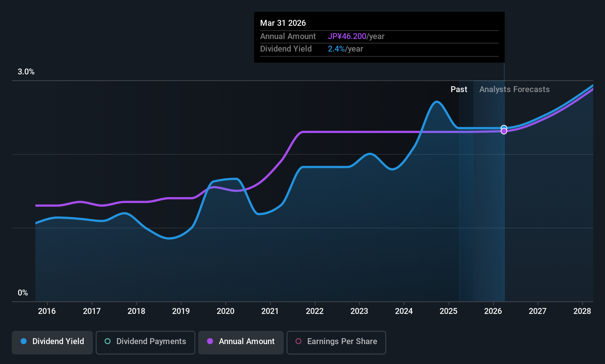Click the purple Annual Amount legend dot
The image size is (605, 364).
[210, 341]
